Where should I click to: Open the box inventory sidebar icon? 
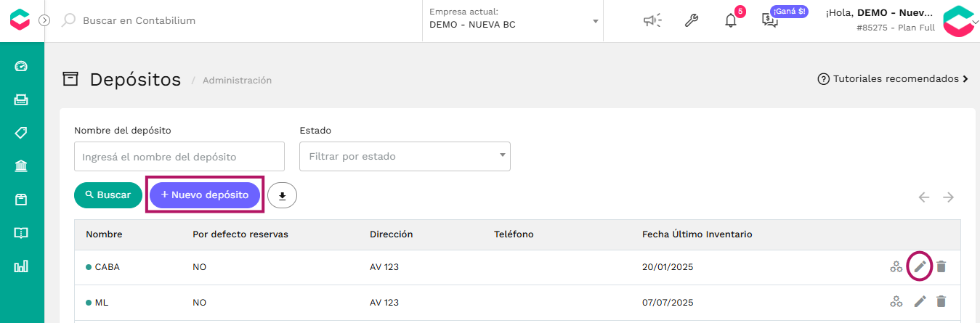pyautogui.click(x=21, y=200)
